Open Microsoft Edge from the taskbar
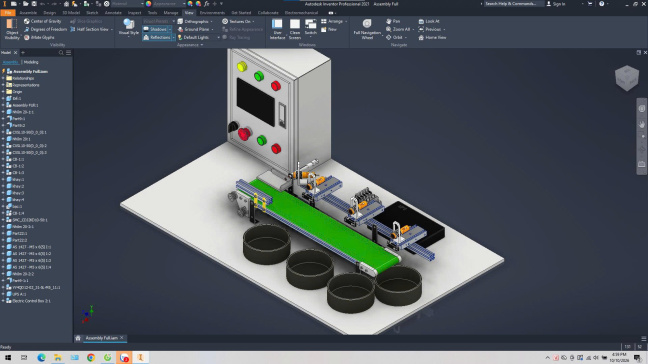Viewport: 648px width, 364px height. tap(41, 358)
